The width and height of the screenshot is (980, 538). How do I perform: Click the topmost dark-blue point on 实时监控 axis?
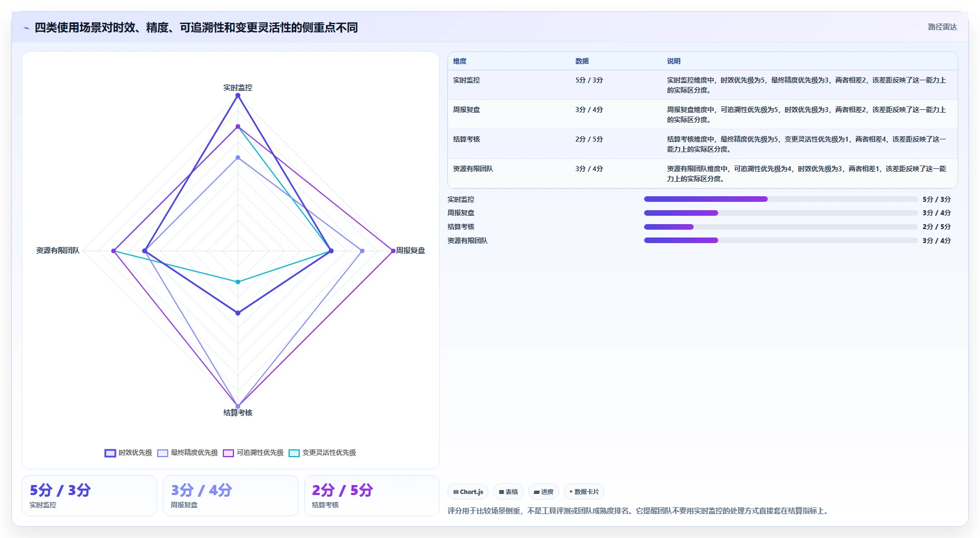(x=238, y=95)
